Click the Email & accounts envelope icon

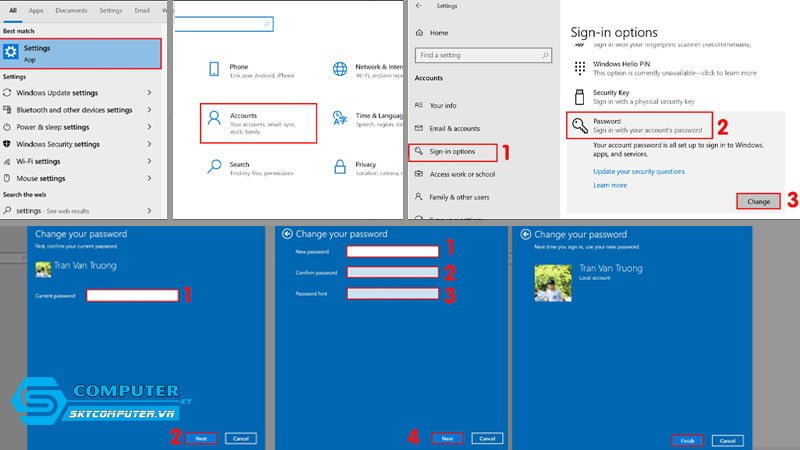click(x=419, y=128)
